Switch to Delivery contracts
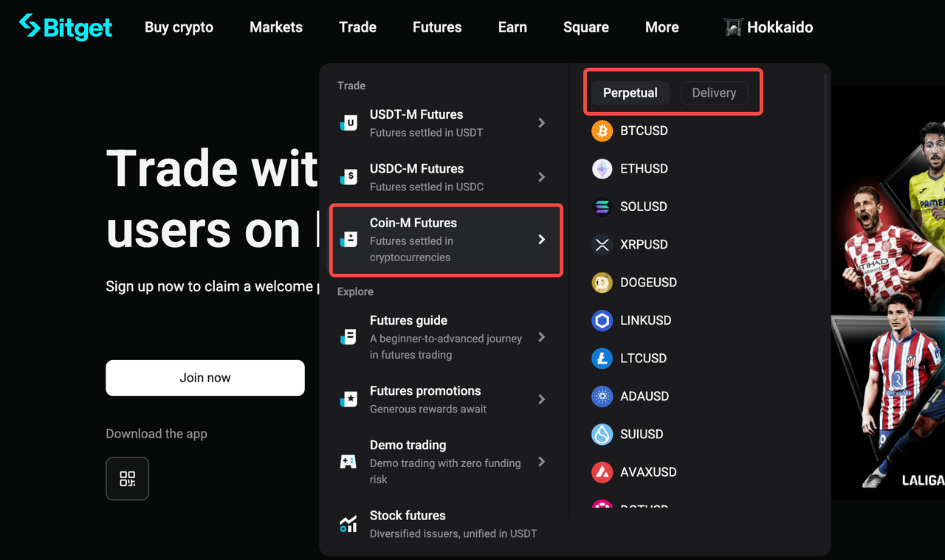Screen dimensions: 945x560 pos(714,92)
